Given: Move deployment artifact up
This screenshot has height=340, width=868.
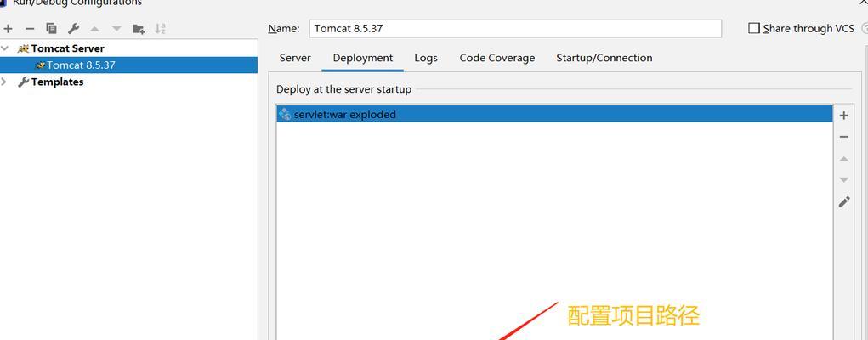Looking at the screenshot, I should 843,159.
